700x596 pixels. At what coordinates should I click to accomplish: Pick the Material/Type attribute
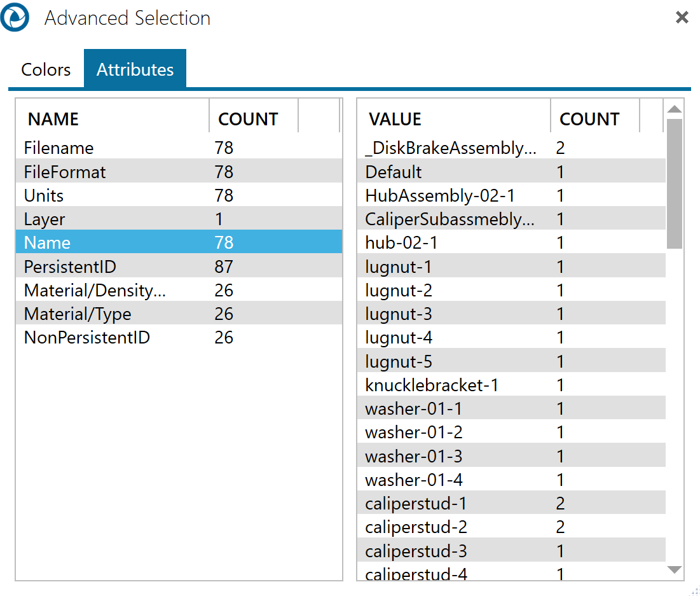click(x=78, y=314)
